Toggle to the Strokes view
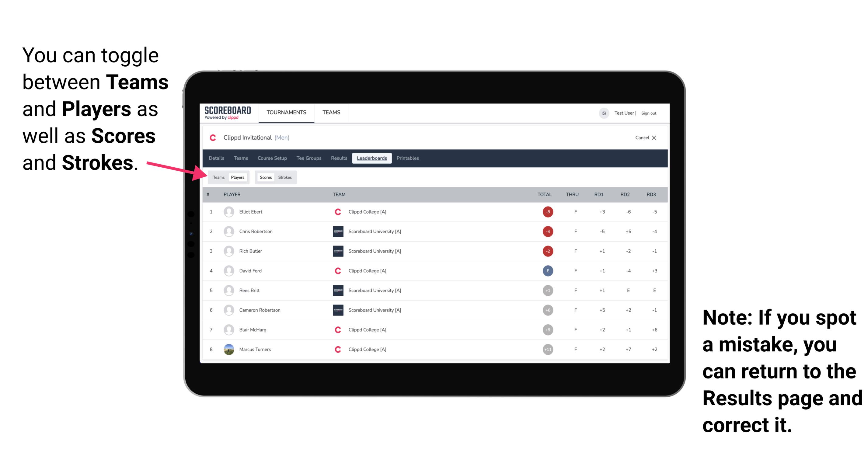 click(x=285, y=177)
